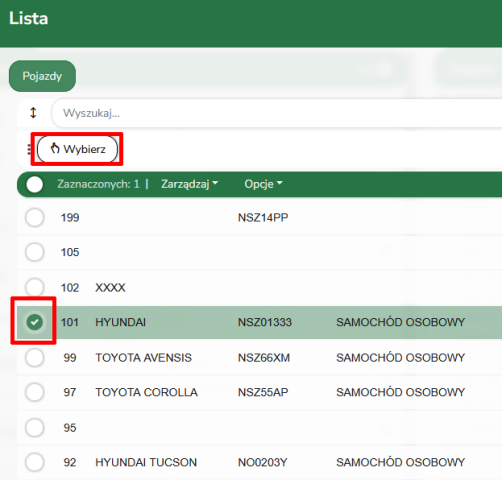Click the plate number NSZ66XM
This screenshot has width=502, height=480.
coord(264,358)
